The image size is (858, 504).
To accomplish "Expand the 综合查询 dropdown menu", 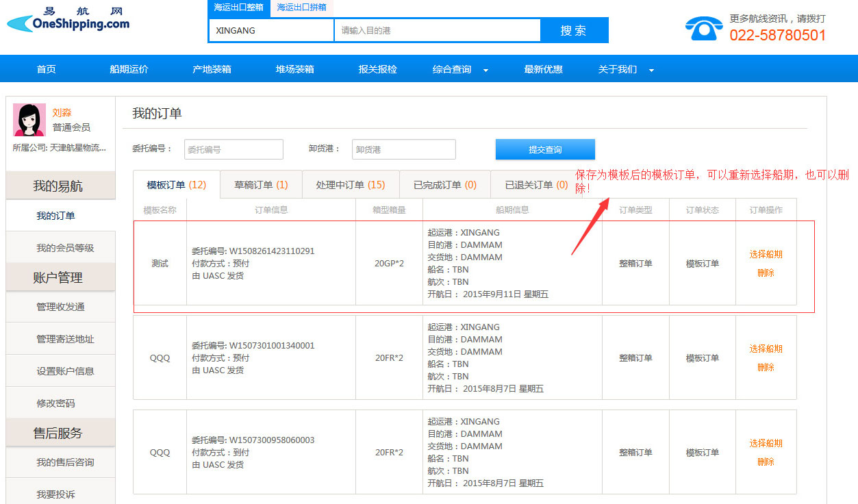I will pos(461,69).
